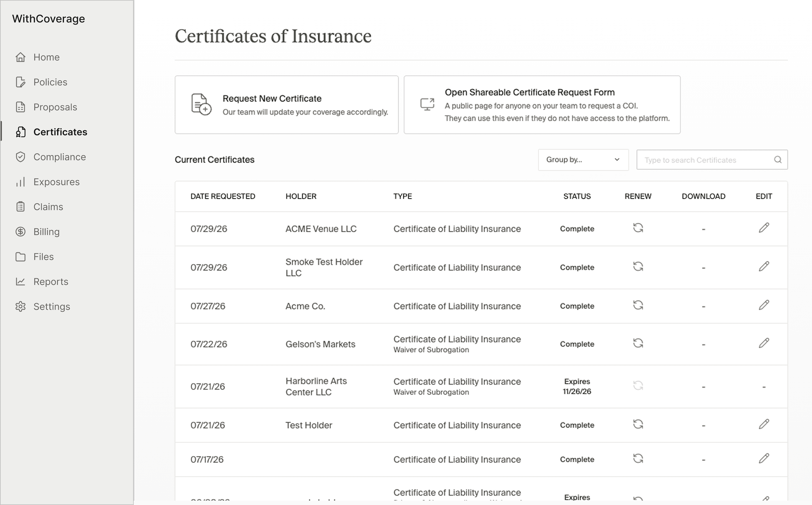This screenshot has height=505, width=812.
Task: Go to Billing page
Action: pos(46,232)
